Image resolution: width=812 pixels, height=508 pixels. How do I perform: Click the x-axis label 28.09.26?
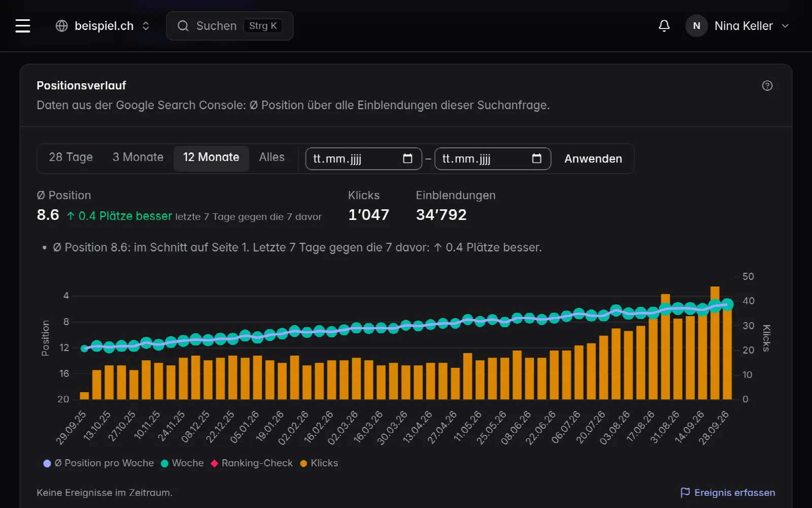click(x=714, y=427)
